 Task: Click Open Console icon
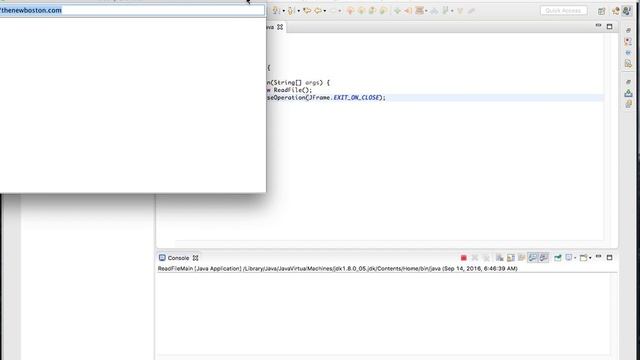tap(584, 258)
